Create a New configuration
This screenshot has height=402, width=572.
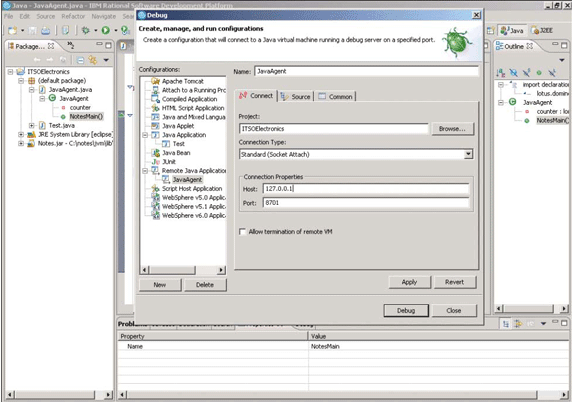click(x=160, y=285)
